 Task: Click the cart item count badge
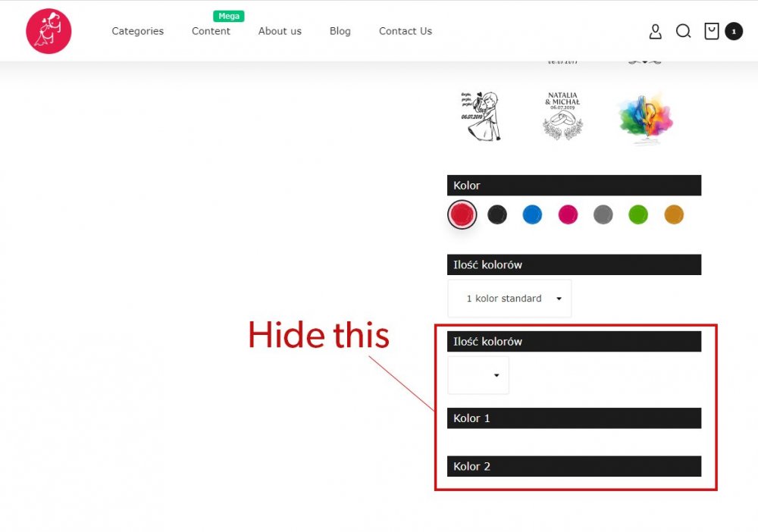733,31
